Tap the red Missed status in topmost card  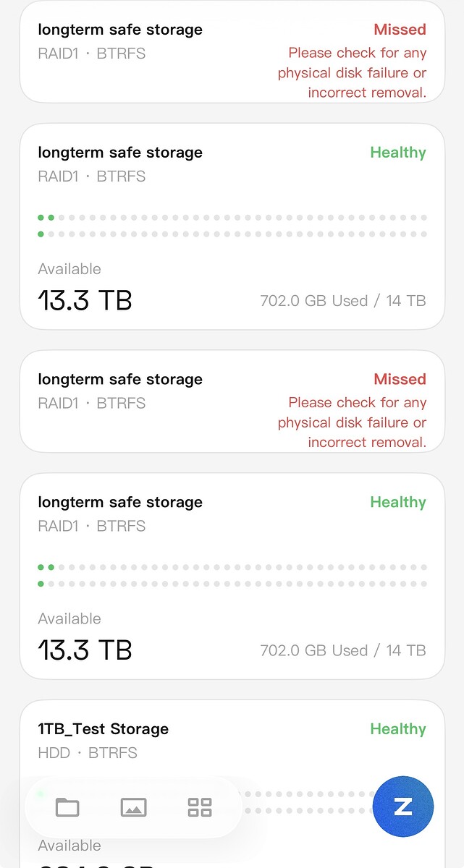(400, 30)
